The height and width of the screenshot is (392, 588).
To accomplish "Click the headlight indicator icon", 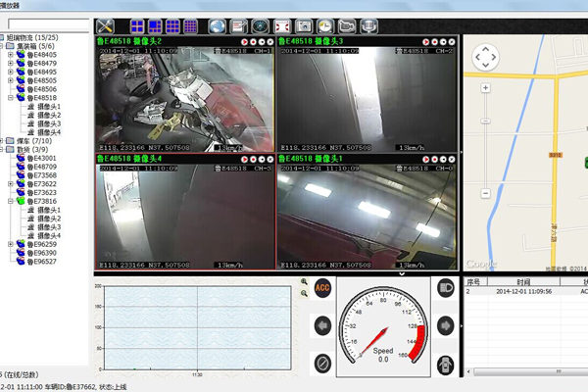I will click(444, 288).
